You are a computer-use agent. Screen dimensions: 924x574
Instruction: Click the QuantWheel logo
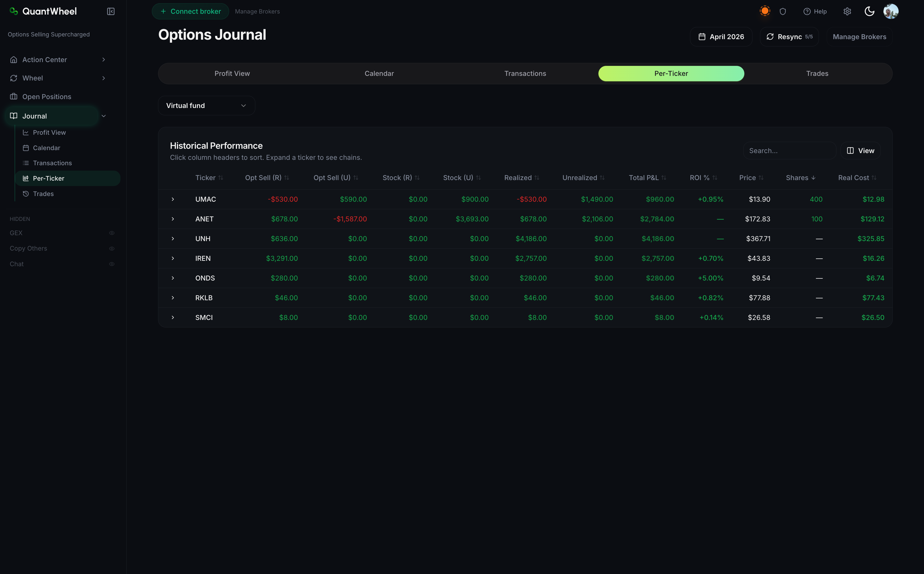pos(43,11)
